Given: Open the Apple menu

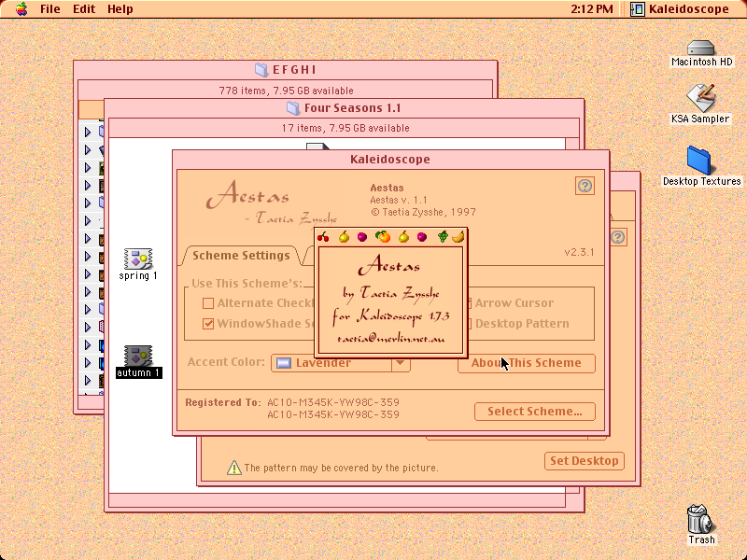Looking at the screenshot, I should [x=21, y=9].
